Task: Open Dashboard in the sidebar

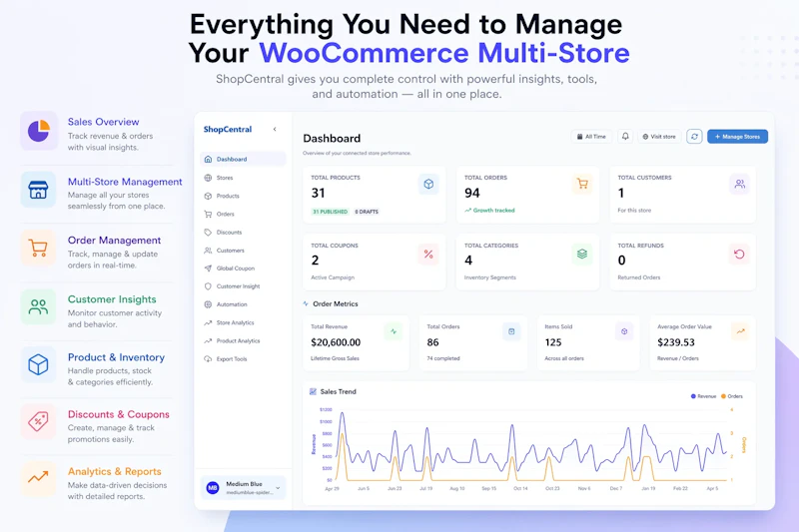Action: click(243, 159)
